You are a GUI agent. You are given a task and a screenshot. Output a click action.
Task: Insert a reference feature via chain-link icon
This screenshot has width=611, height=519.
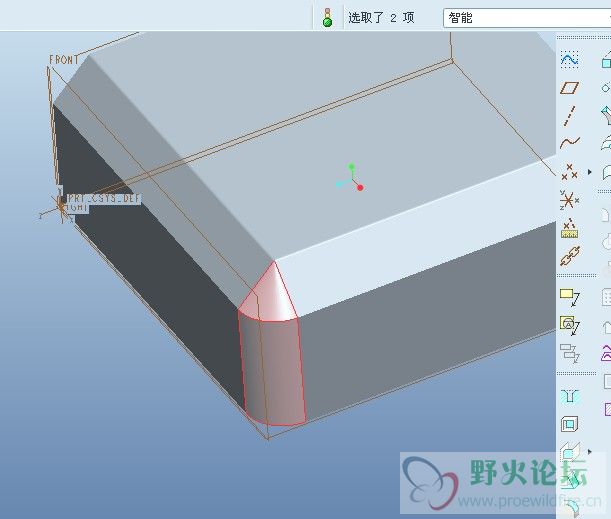click(570, 256)
